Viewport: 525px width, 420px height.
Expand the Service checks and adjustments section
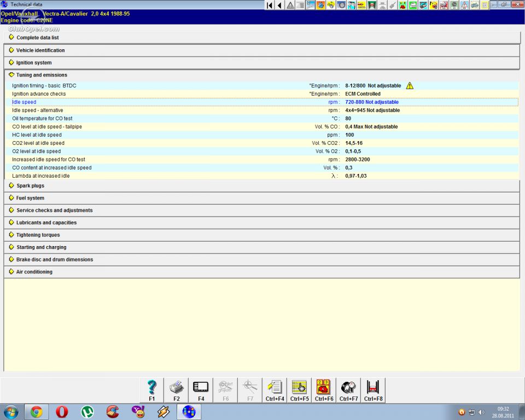(262, 211)
